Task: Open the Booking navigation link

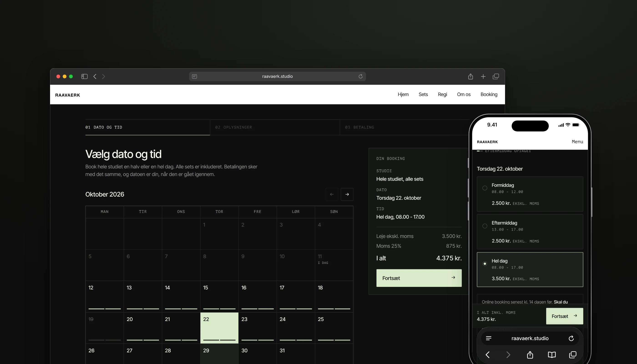Action: point(489,94)
